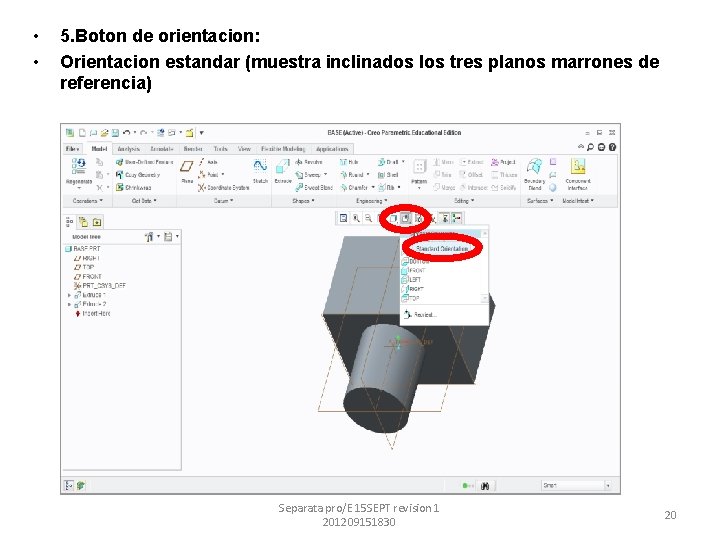Choose Standard Orientation from the view list
The image size is (720, 540).
pyautogui.click(x=442, y=248)
